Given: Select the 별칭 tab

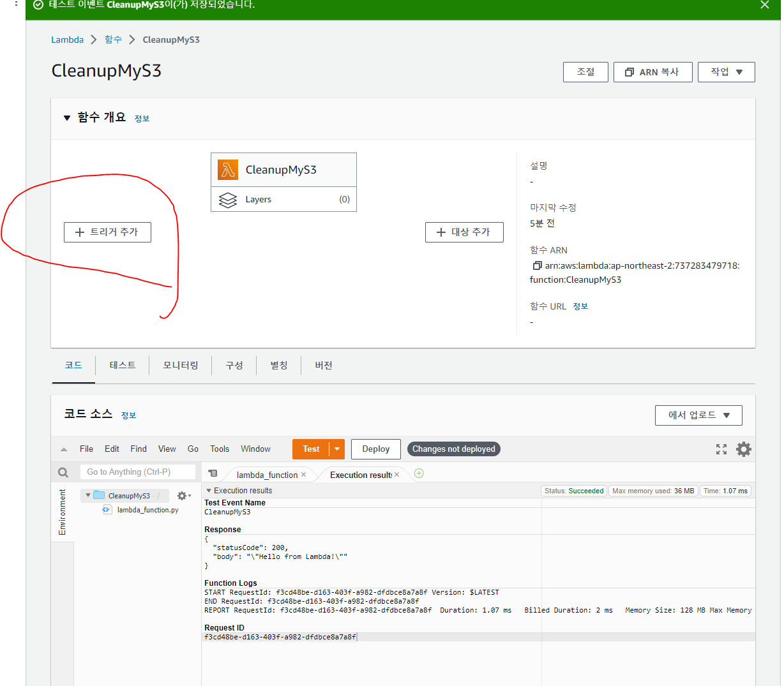Looking at the screenshot, I should coord(279,365).
